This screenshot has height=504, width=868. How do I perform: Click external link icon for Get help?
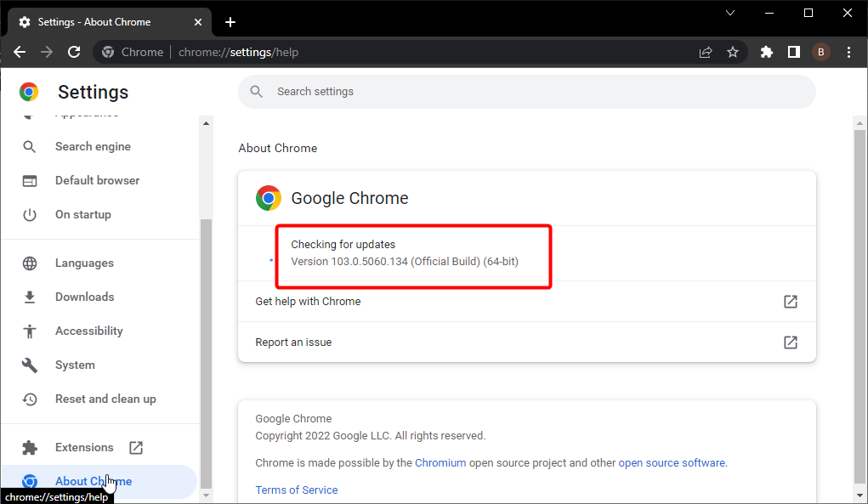click(x=791, y=302)
